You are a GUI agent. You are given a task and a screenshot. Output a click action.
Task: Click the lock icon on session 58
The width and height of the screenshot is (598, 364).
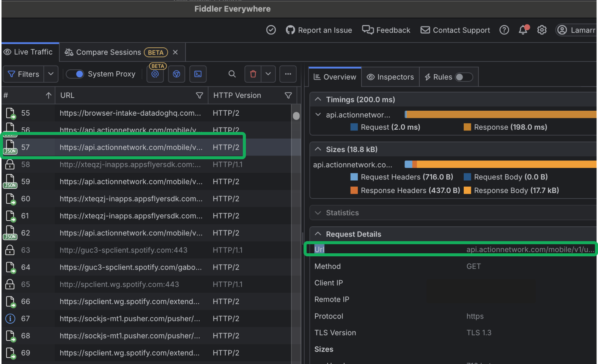pyautogui.click(x=10, y=165)
